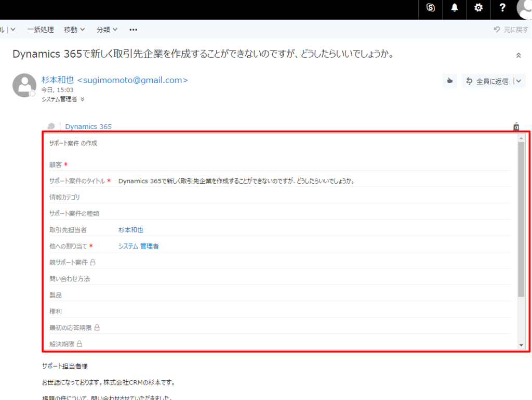
Task: Open the 移動 dropdown menu
Action: tap(74, 30)
